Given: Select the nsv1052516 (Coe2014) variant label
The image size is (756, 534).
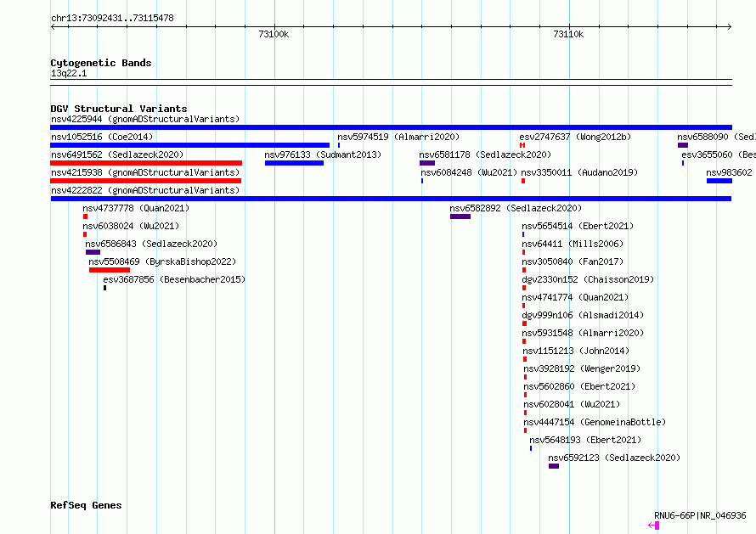Looking at the screenshot, I should point(102,137).
